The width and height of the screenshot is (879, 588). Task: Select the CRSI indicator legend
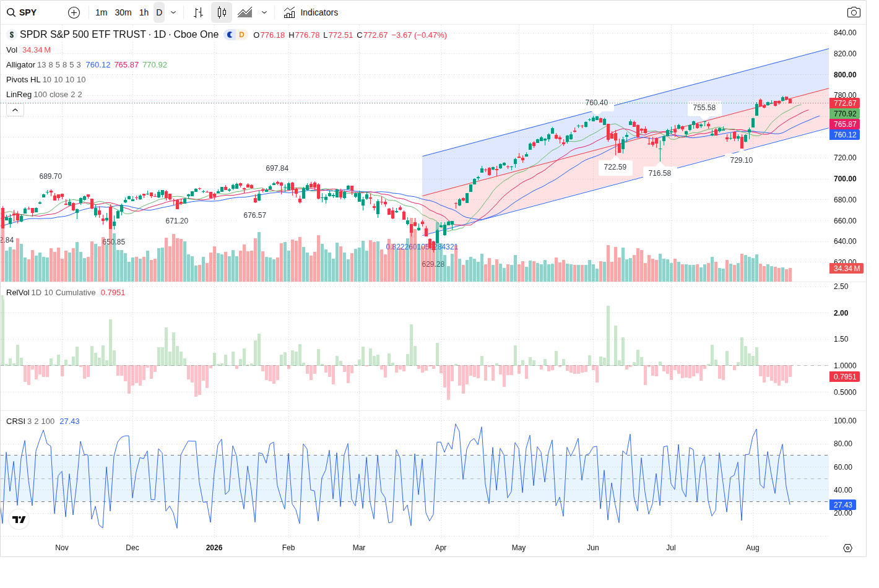pos(15,422)
